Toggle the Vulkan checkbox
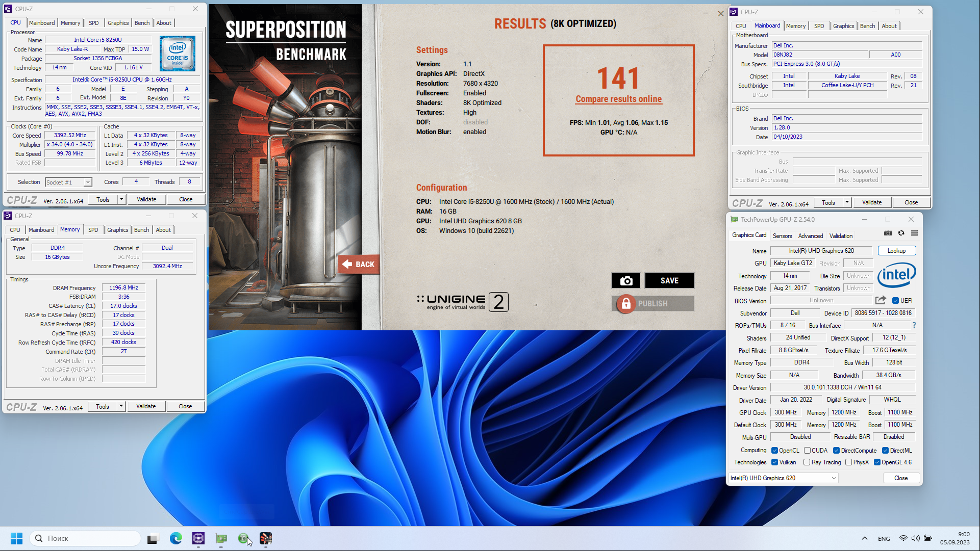Image resolution: width=980 pixels, height=551 pixels. [x=774, y=462]
